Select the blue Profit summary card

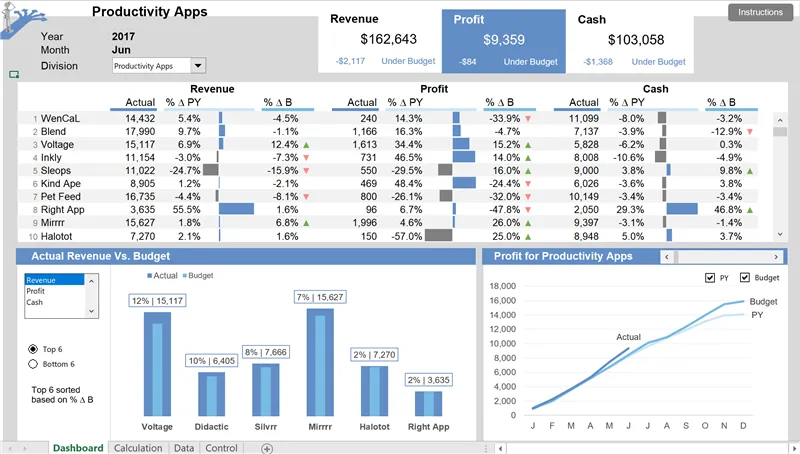503,41
